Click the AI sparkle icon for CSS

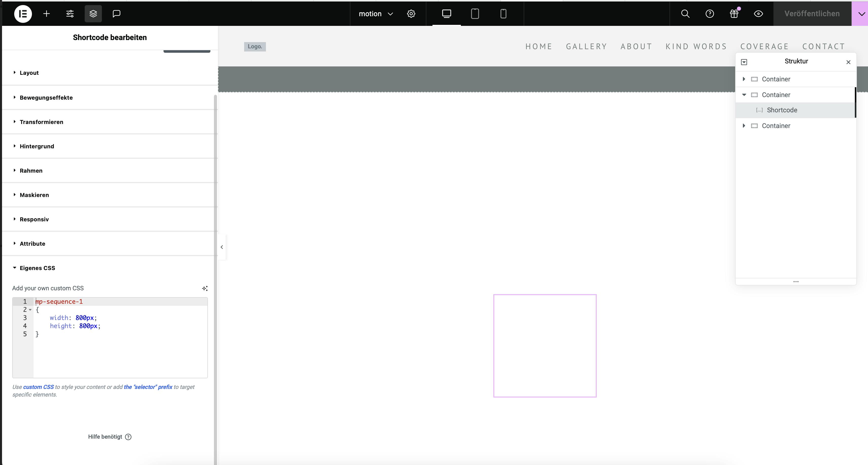tap(205, 289)
